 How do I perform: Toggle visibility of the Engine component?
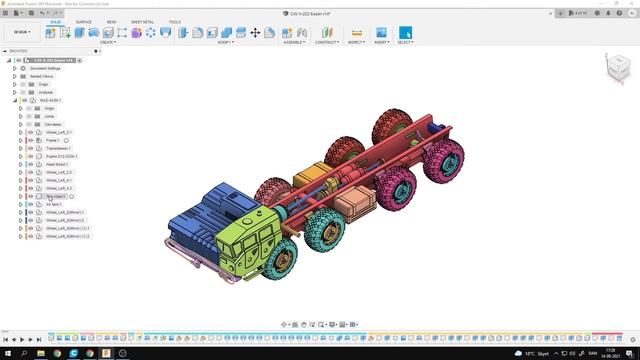(x=31, y=156)
